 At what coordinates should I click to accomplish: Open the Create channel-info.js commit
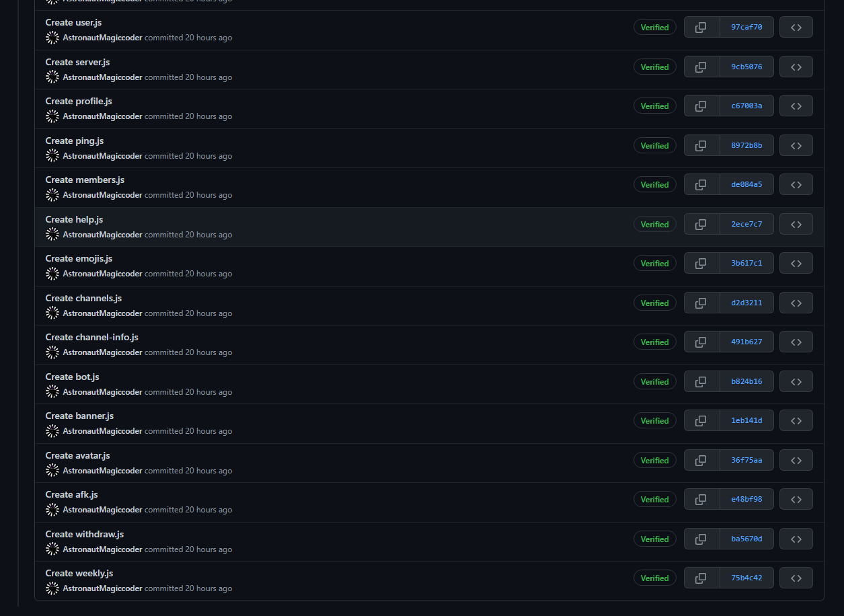coord(92,337)
